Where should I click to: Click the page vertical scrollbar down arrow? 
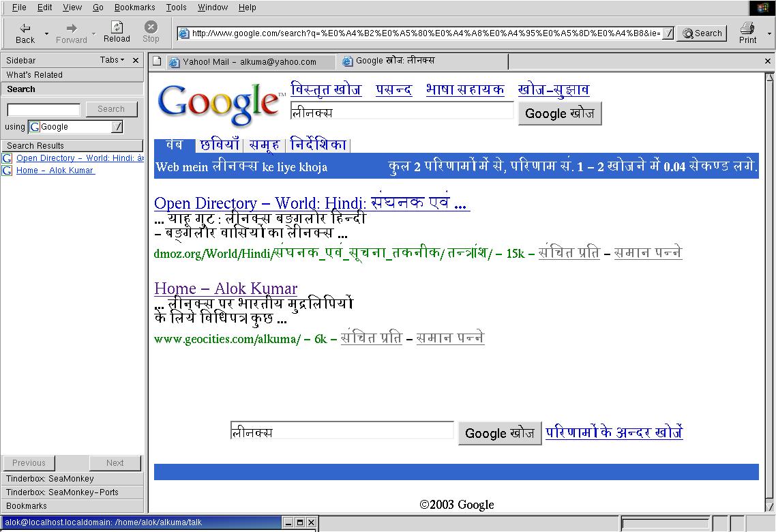pyautogui.click(x=770, y=506)
